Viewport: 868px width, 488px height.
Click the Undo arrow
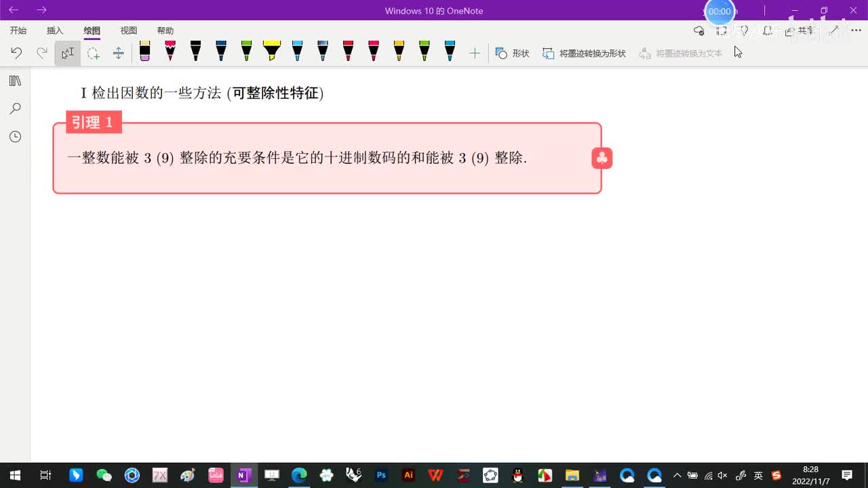(x=16, y=53)
